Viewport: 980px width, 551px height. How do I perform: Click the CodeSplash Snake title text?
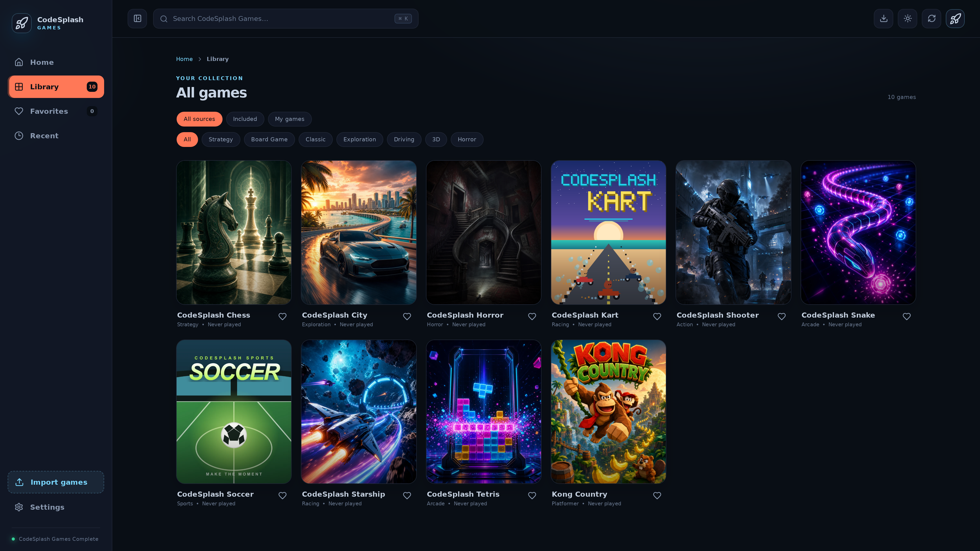pos(838,315)
